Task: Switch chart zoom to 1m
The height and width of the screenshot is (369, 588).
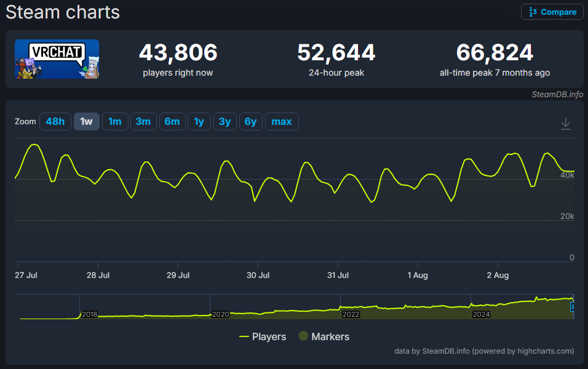Action: 114,121
